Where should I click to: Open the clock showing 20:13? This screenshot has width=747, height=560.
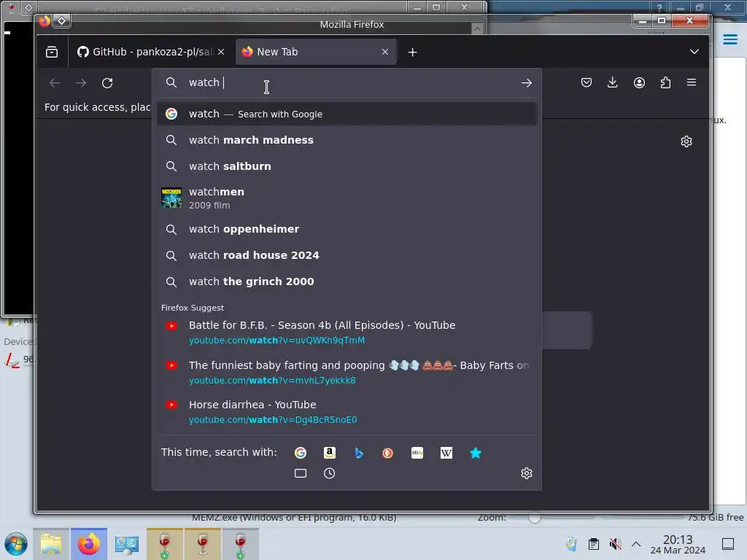click(678, 544)
